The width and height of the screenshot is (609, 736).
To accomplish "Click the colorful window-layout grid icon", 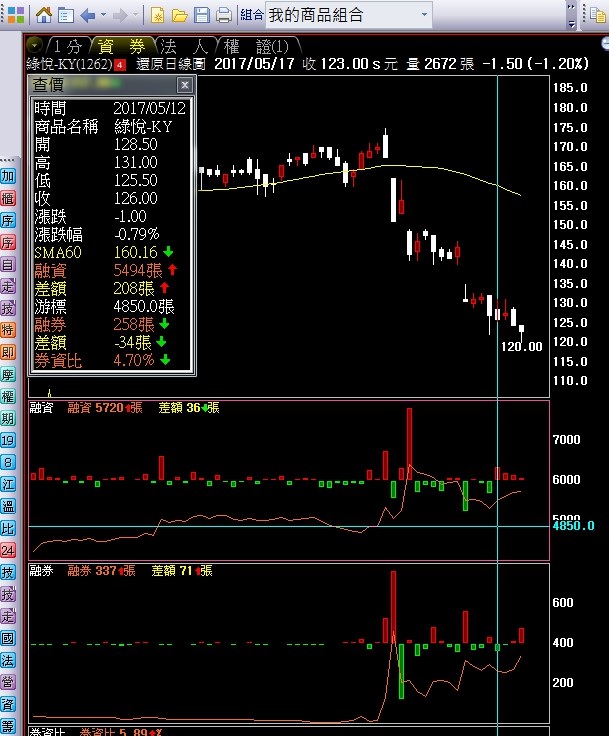I will point(15,15).
